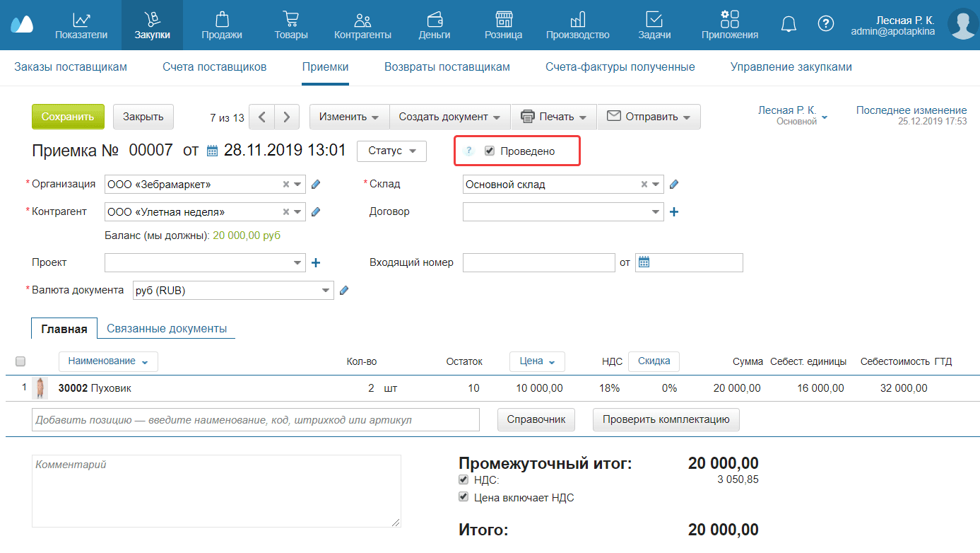
Task: Open the Статус dropdown
Action: point(391,151)
